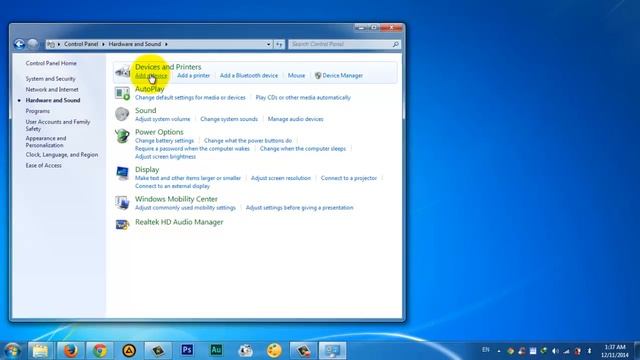Image resolution: width=640 pixels, height=360 pixels.
Task: Expand the Hardware and Sound breadcrumb arrow
Action: pos(167,44)
